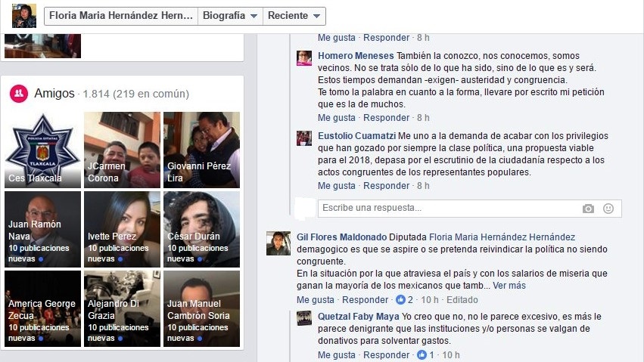
Task: Open the emoji smiley picker in reply box
Action: [x=608, y=209]
